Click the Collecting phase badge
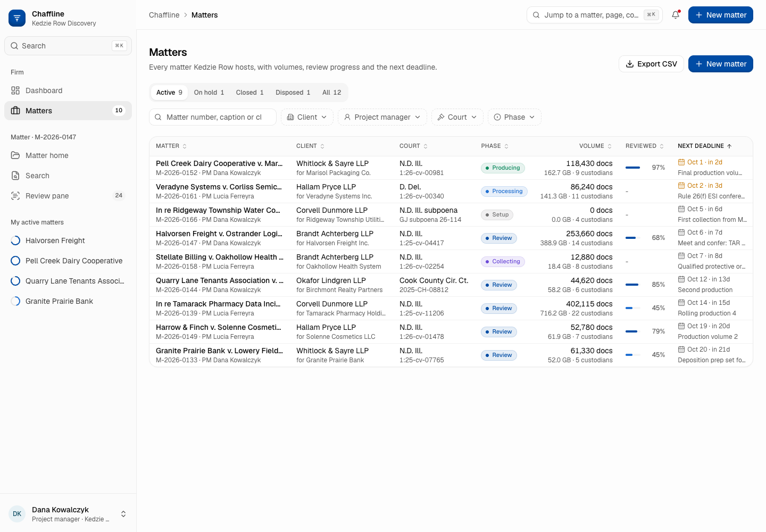The height and width of the screenshot is (532, 766). tap(503, 262)
